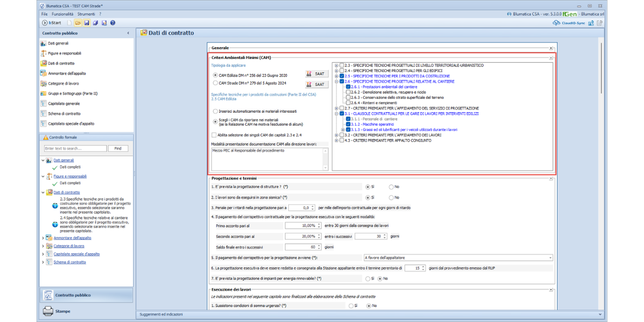This screenshot has height=322, width=644.
Task: Enable 'Abilita selezione dei singoli CAM' checkbox
Action: click(215, 135)
